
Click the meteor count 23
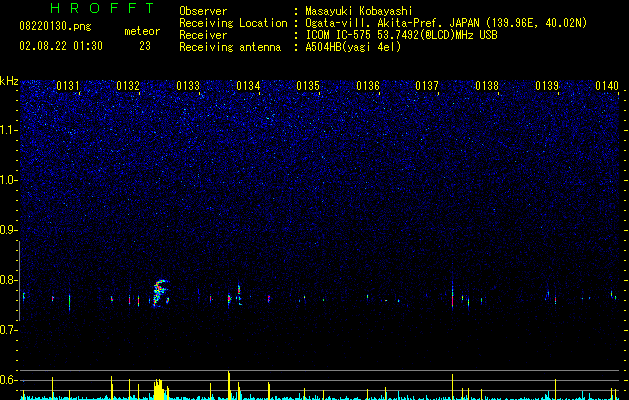[145, 46]
